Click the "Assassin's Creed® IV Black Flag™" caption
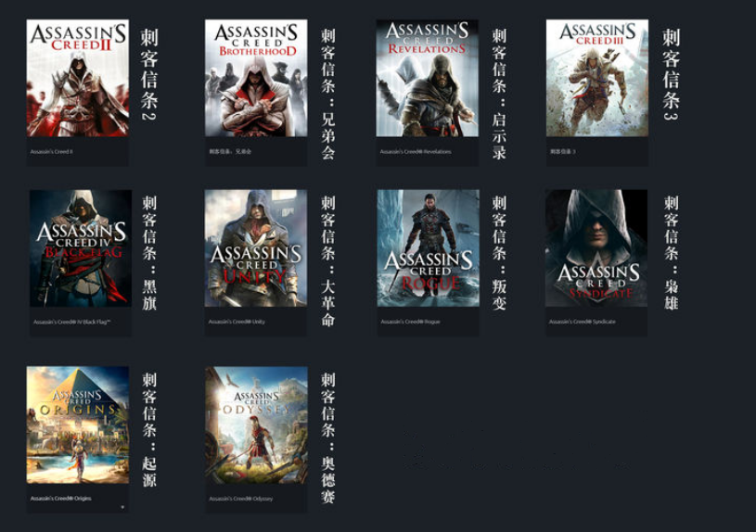 (71, 322)
